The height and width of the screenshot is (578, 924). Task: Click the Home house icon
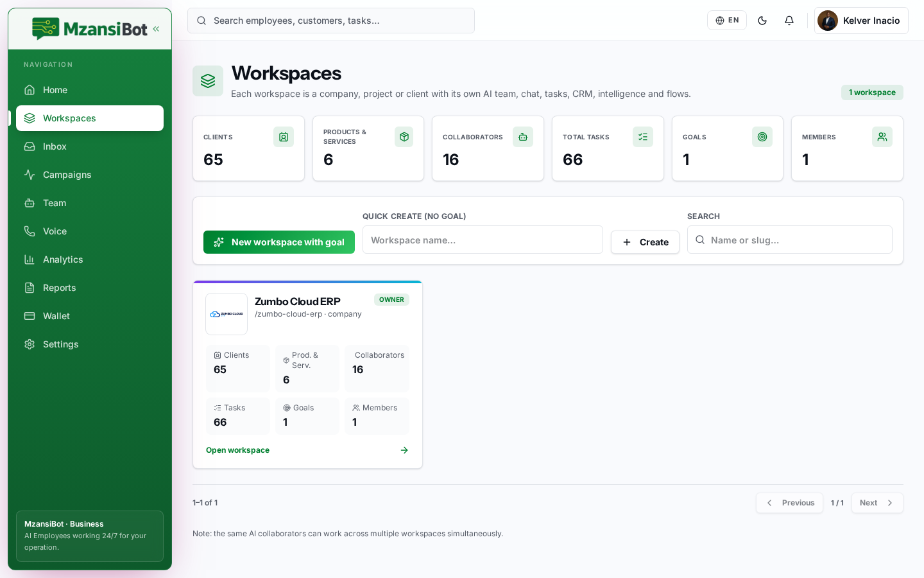(30, 90)
